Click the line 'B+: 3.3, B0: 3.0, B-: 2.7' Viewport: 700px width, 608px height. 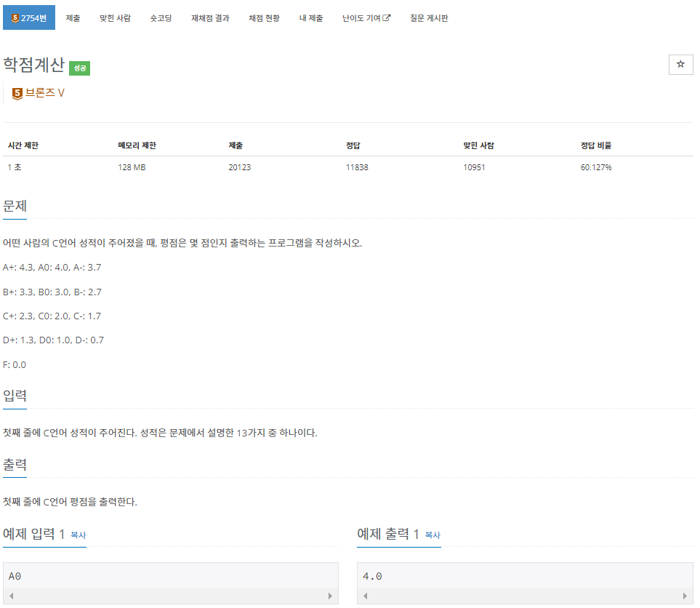click(52, 292)
